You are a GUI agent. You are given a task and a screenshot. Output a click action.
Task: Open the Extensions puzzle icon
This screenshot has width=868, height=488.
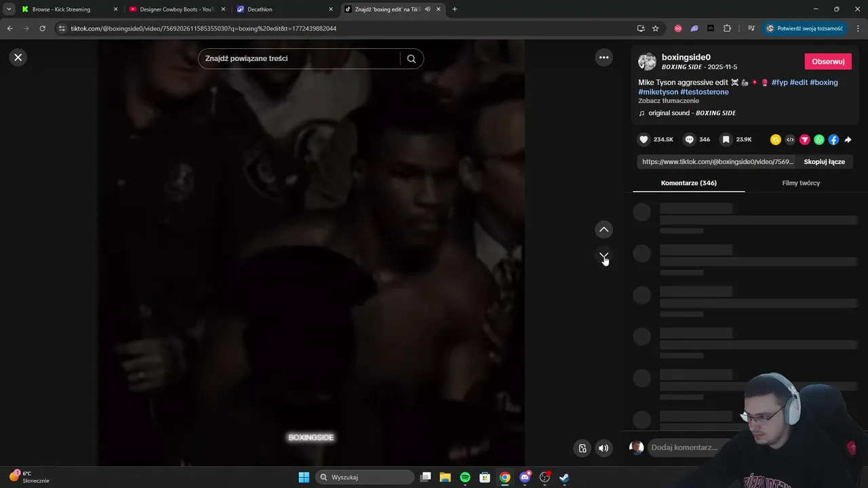[x=728, y=28]
